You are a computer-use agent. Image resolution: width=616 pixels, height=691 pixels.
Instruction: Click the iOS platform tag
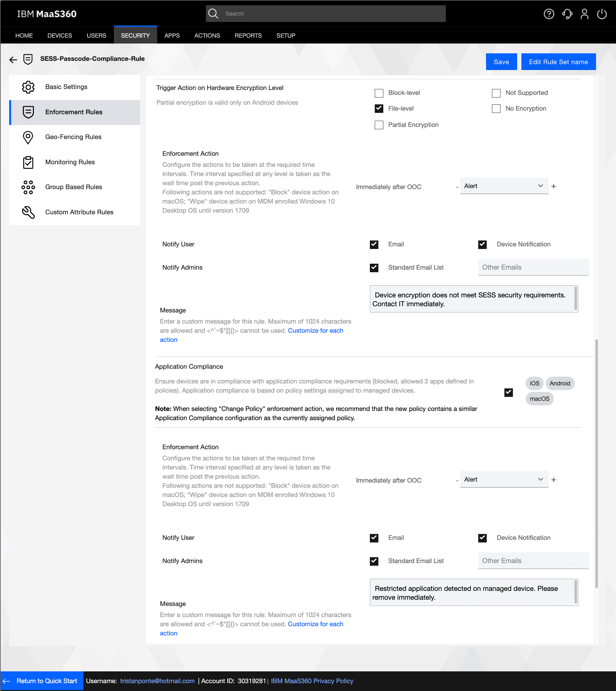534,383
